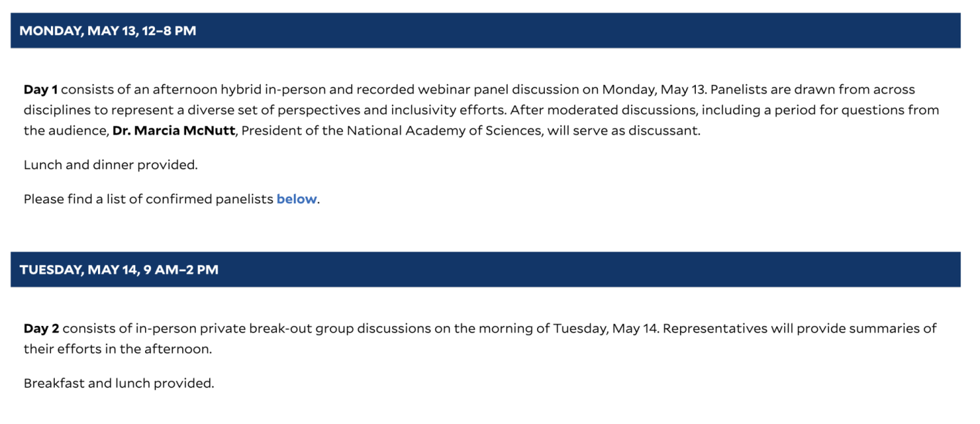Click the "National Academy of Sciences" phrase
The width and height of the screenshot is (980, 424).
pos(444,131)
